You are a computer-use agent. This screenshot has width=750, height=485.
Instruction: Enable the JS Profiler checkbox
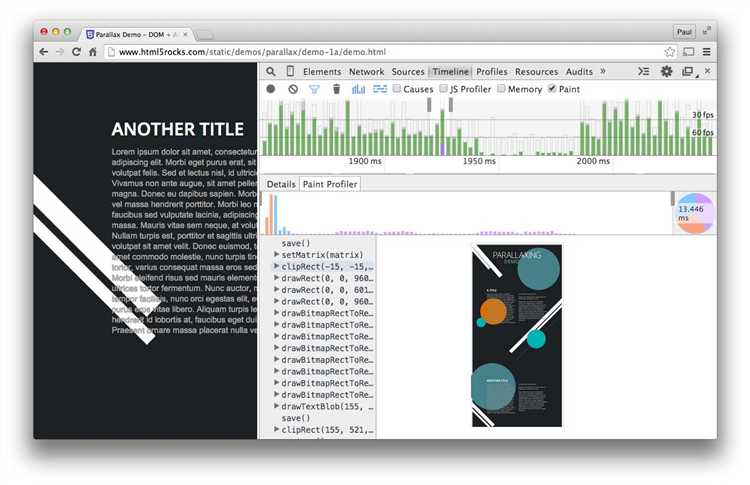click(444, 89)
